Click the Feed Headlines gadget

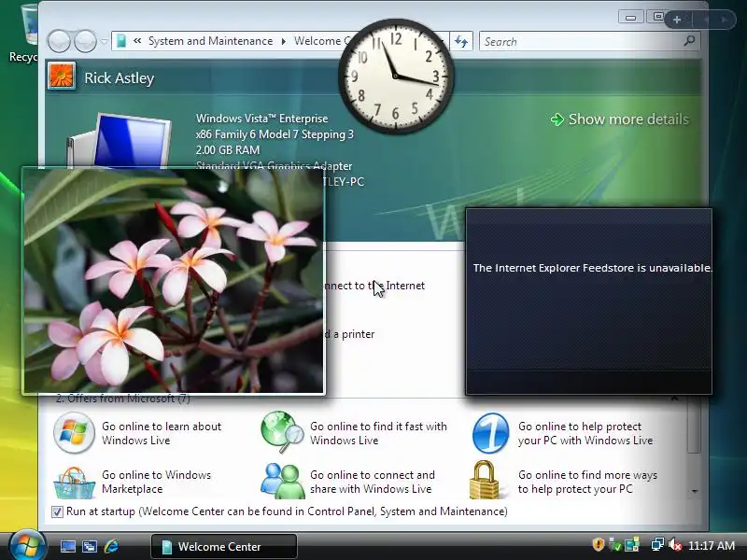[589, 301]
